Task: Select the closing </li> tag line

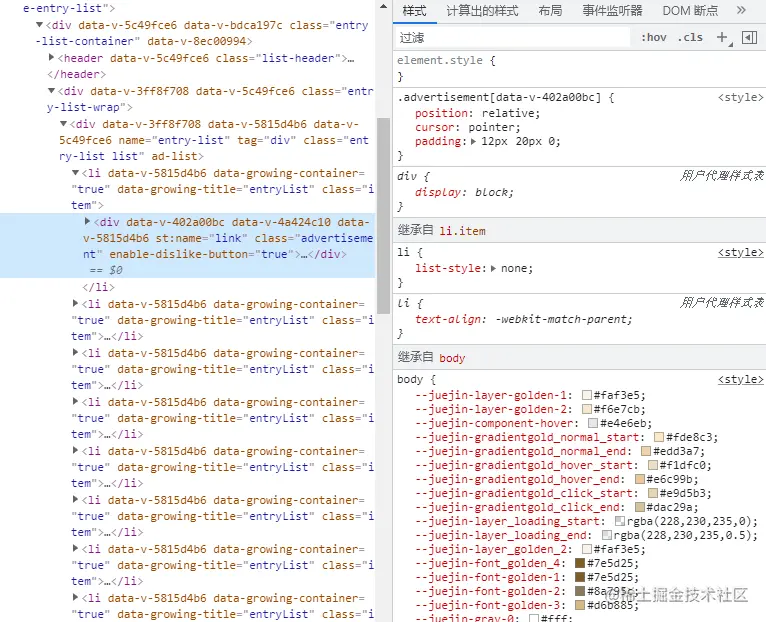Action: [x=99, y=287]
